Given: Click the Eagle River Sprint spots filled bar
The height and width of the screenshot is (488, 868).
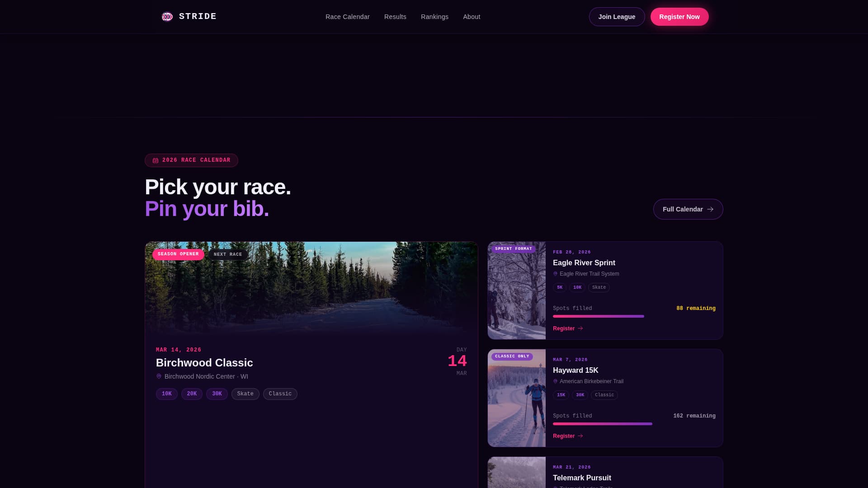Looking at the screenshot, I should 634,316.
